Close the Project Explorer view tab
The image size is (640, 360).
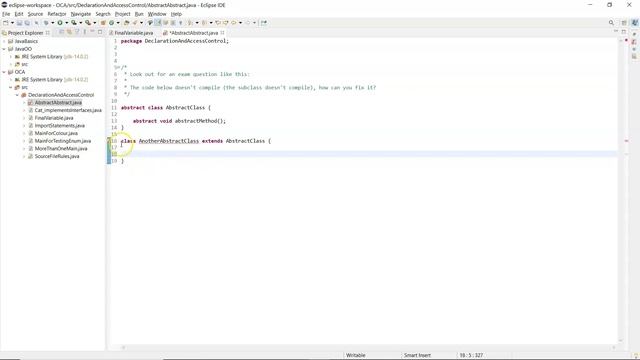point(48,33)
